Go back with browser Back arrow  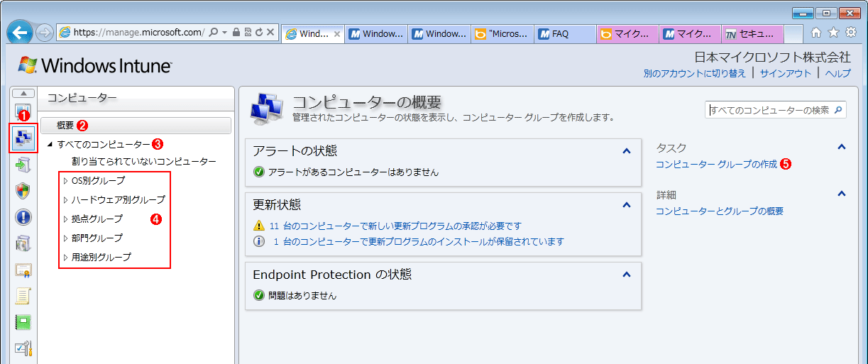tap(19, 33)
